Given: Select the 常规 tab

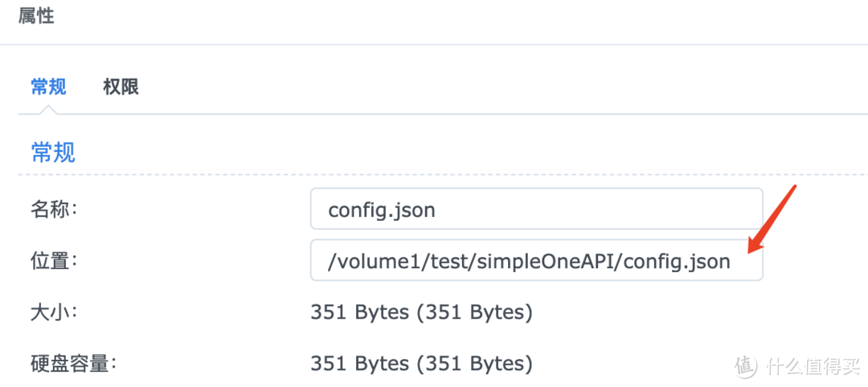Looking at the screenshot, I should click(x=48, y=87).
